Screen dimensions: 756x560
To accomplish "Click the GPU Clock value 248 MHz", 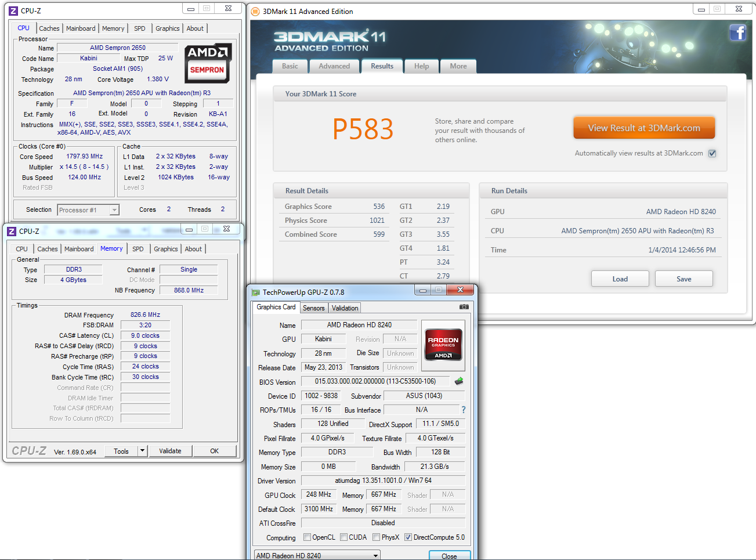I will coord(319,494).
